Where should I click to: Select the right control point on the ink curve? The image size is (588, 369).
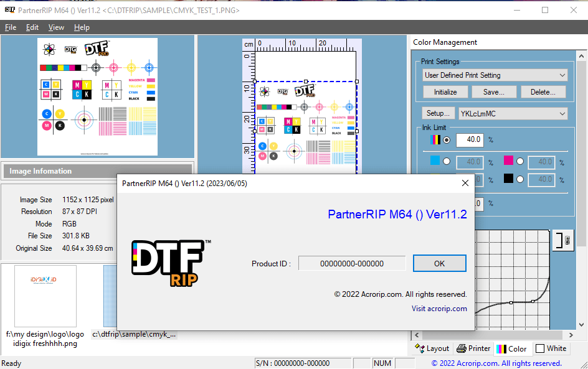533,301
